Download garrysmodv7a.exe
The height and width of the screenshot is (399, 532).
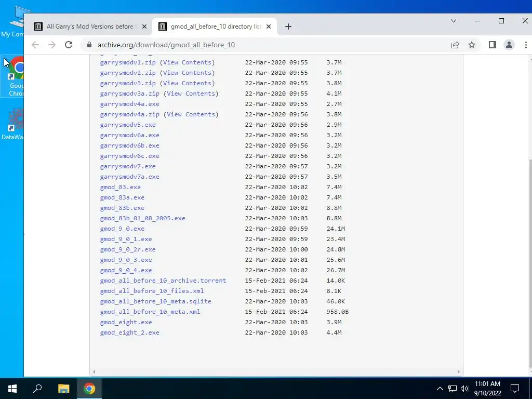(129, 177)
